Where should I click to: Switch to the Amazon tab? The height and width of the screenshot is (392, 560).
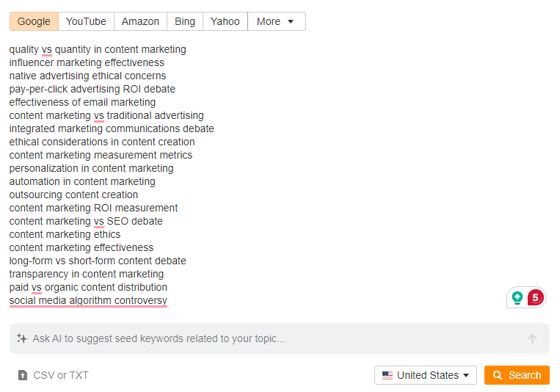pyautogui.click(x=140, y=21)
